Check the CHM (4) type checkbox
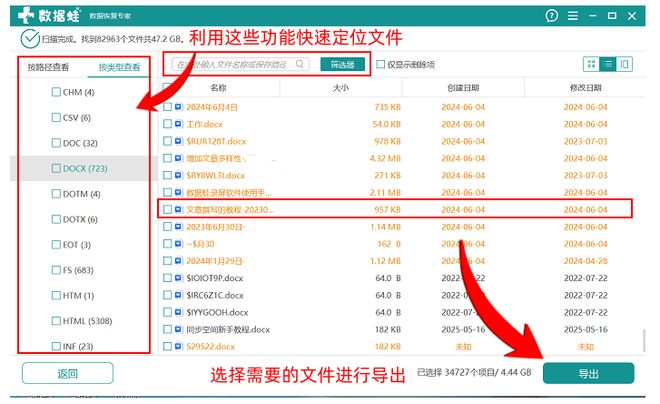Image resolution: width=660 pixels, height=404 pixels. click(56, 92)
